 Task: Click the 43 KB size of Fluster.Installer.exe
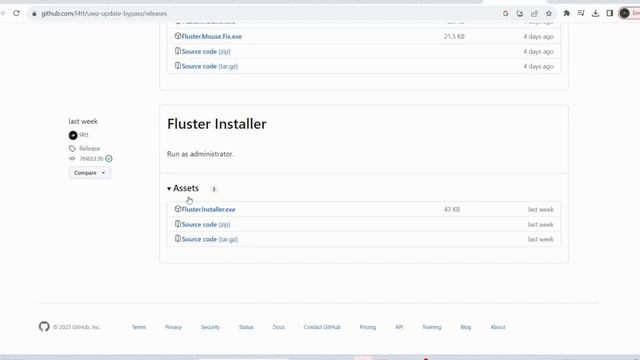(452, 209)
